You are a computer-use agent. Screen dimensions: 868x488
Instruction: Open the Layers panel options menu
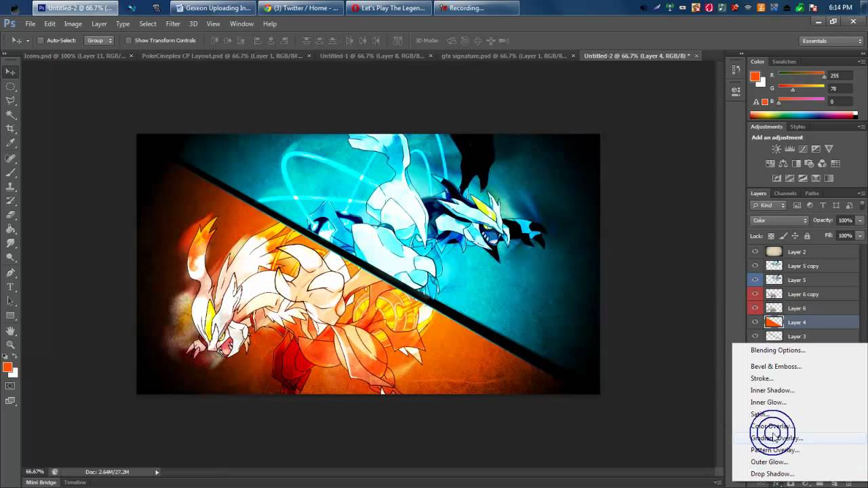click(x=862, y=193)
